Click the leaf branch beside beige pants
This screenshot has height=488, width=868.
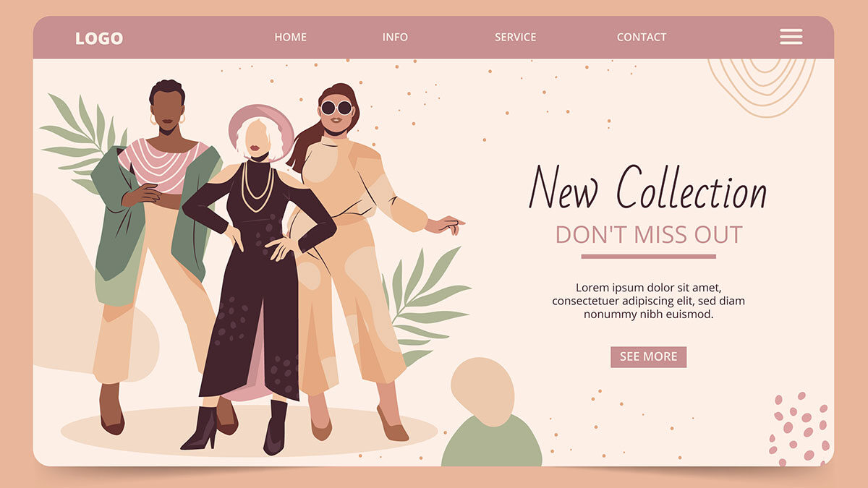coord(427,304)
